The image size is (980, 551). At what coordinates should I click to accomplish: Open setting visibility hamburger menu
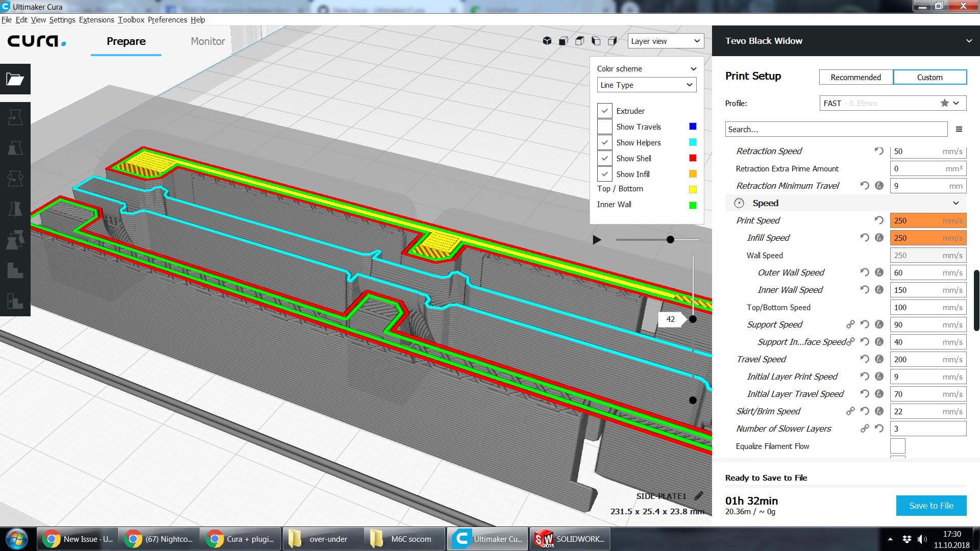(959, 129)
